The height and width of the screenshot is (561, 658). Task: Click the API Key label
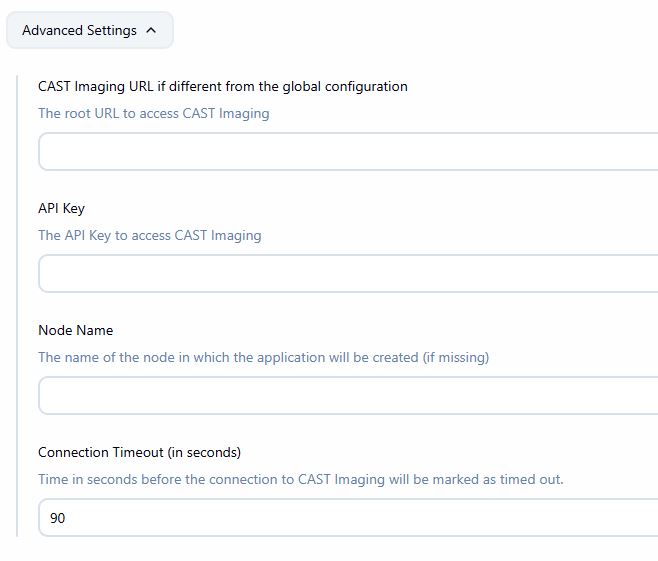[x=61, y=208]
